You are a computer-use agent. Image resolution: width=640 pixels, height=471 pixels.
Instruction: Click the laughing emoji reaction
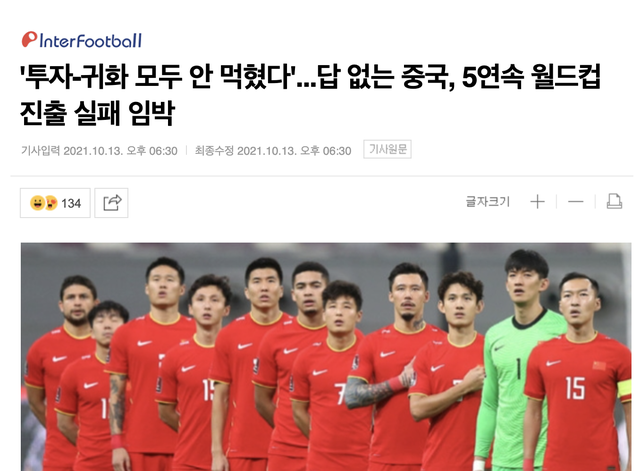pyautogui.click(x=37, y=203)
